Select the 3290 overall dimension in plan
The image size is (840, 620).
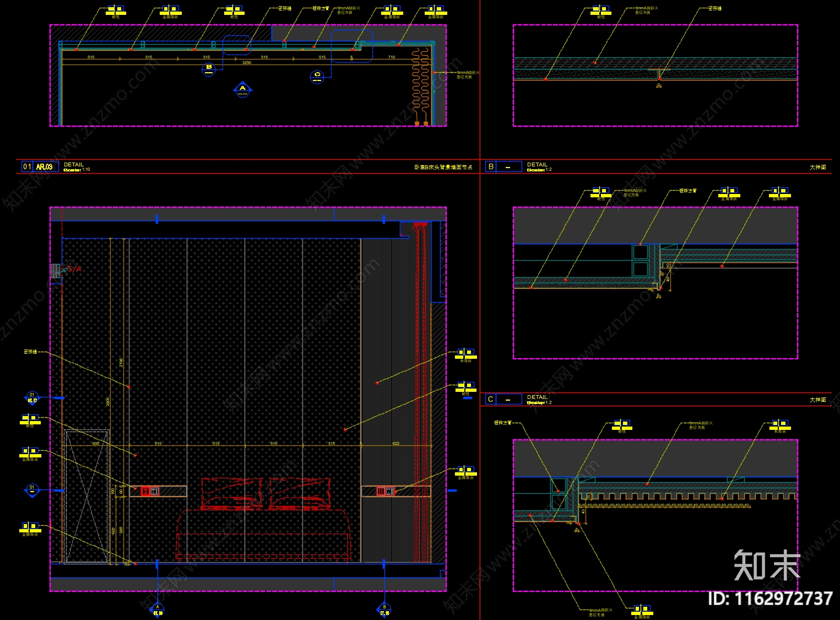coord(247,62)
